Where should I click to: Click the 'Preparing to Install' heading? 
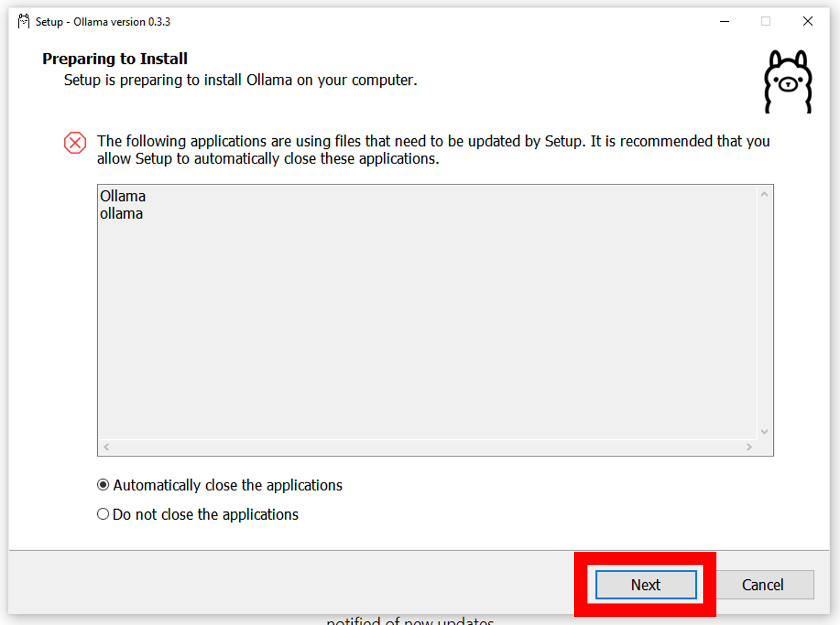click(x=115, y=59)
